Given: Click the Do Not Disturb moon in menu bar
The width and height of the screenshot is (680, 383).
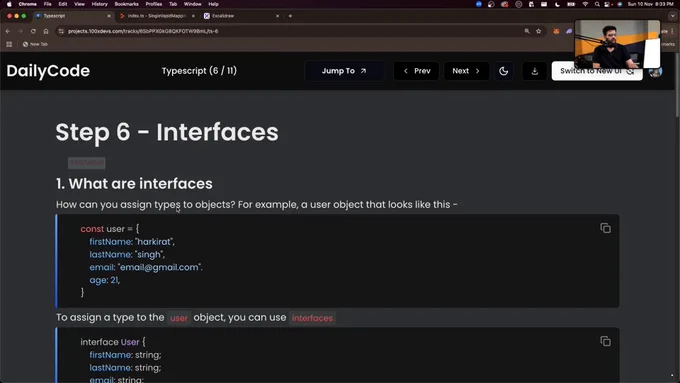Looking at the screenshot, I should pyautogui.click(x=557, y=4).
